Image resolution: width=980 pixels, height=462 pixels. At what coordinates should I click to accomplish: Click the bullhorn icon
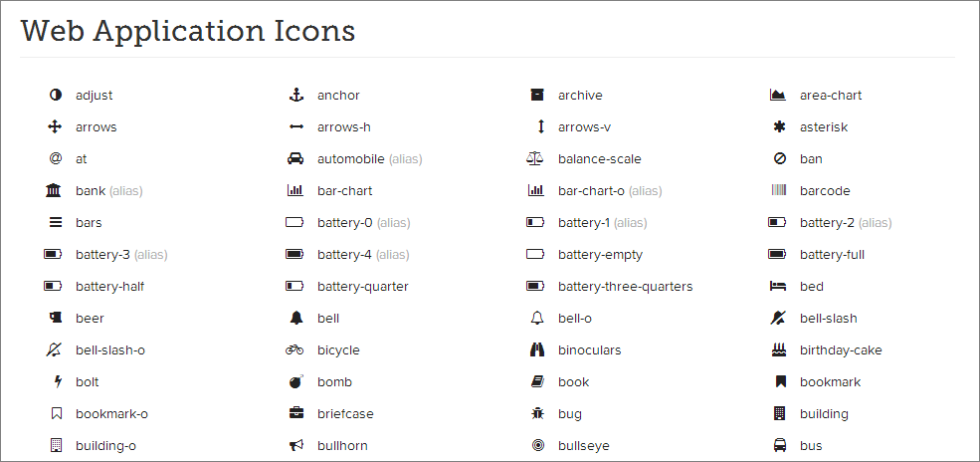tap(295, 445)
